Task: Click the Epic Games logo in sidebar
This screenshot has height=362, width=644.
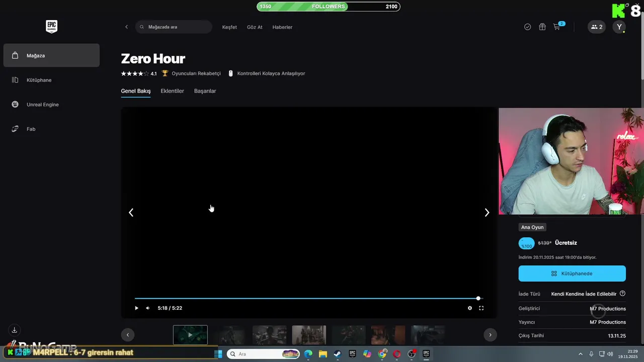Action: pos(51,27)
